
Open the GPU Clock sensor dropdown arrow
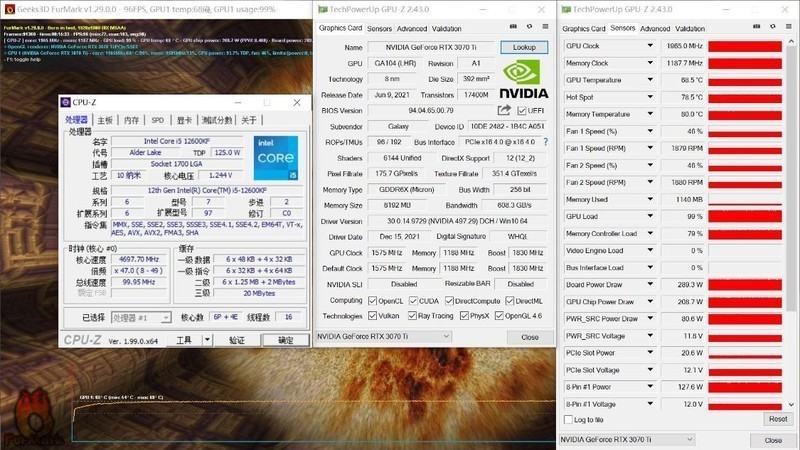coord(650,46)
